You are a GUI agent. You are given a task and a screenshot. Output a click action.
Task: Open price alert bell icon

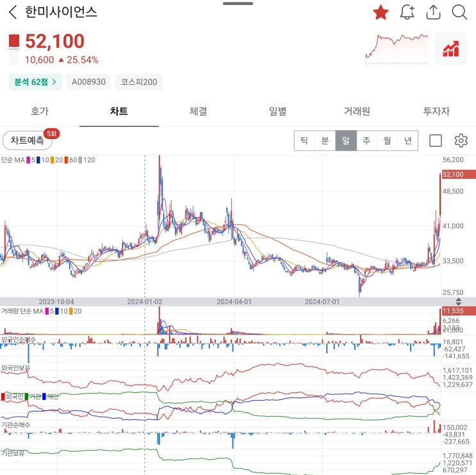407,12
